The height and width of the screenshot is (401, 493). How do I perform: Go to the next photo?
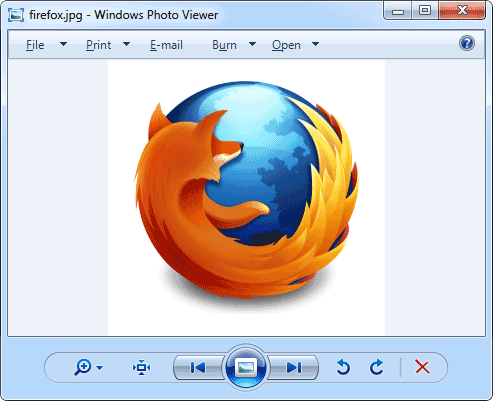click(x=293, y=367)
